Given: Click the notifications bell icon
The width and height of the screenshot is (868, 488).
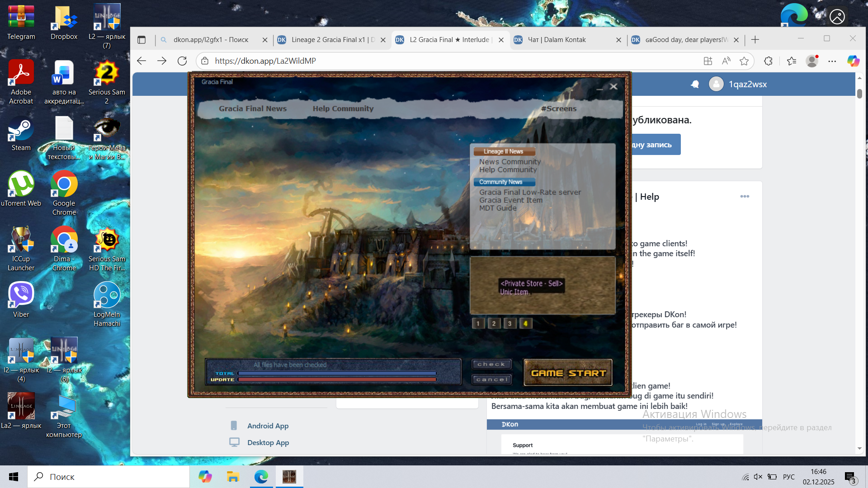Looking at the screenshot, I should click(695, 84).
